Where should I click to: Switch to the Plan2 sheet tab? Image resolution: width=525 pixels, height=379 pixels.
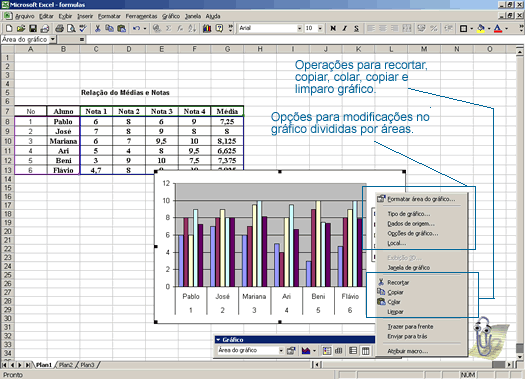click(x=66, y=365)
